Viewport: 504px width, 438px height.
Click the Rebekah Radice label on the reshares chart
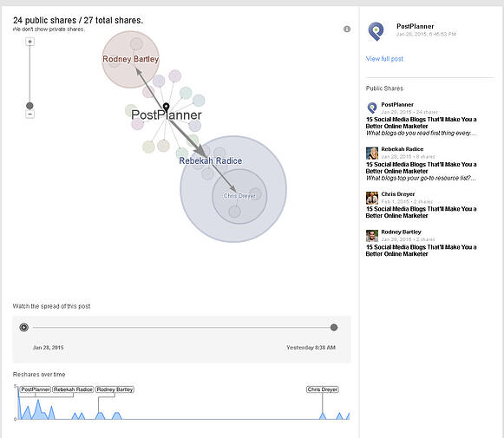[x=73, y=389]
